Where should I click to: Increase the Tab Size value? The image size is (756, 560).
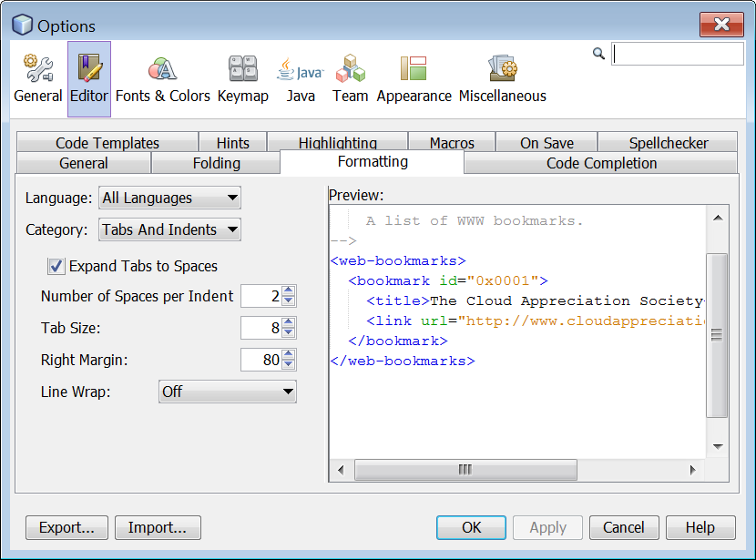(289, 322)
